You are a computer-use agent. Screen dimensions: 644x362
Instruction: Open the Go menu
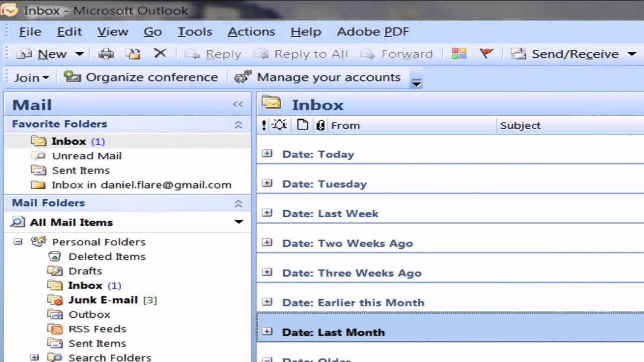point(152,32)
